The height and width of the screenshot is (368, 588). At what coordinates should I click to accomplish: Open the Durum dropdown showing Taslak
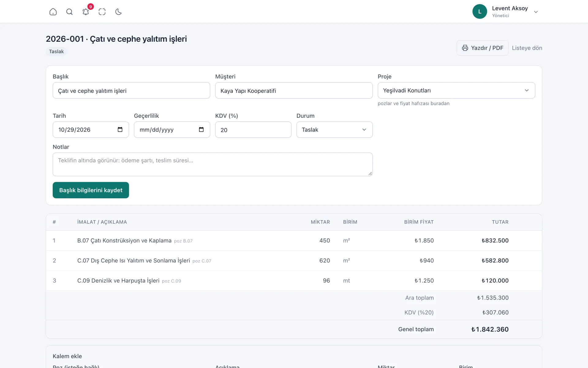(334, 130)
